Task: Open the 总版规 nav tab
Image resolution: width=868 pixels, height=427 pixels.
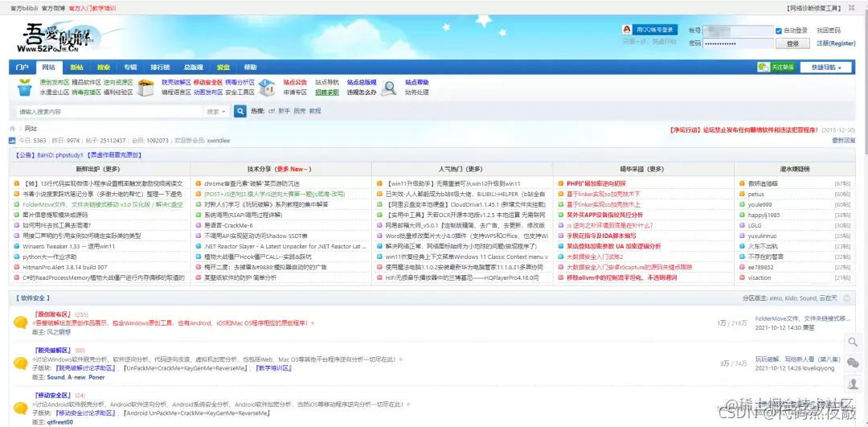Action: (193, 67)
